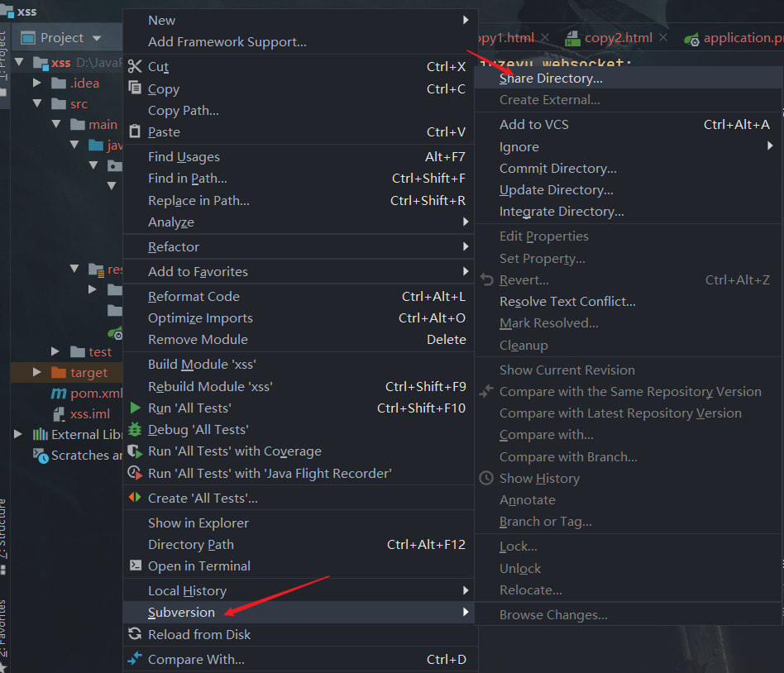Viewport: 784px width, 673px height.
Task: Click the Reload from Disk refresh icon
Action: (135, 633)
